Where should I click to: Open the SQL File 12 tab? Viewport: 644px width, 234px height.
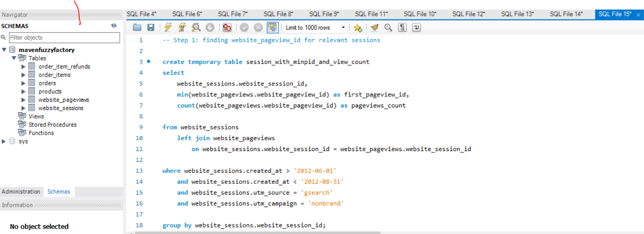469,14
